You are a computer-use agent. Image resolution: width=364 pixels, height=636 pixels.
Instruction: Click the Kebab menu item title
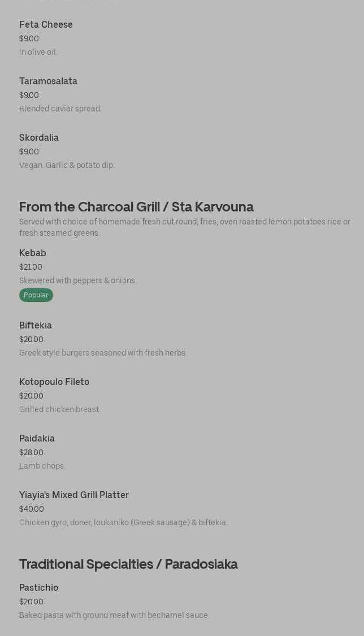click(x=33, y=253)
